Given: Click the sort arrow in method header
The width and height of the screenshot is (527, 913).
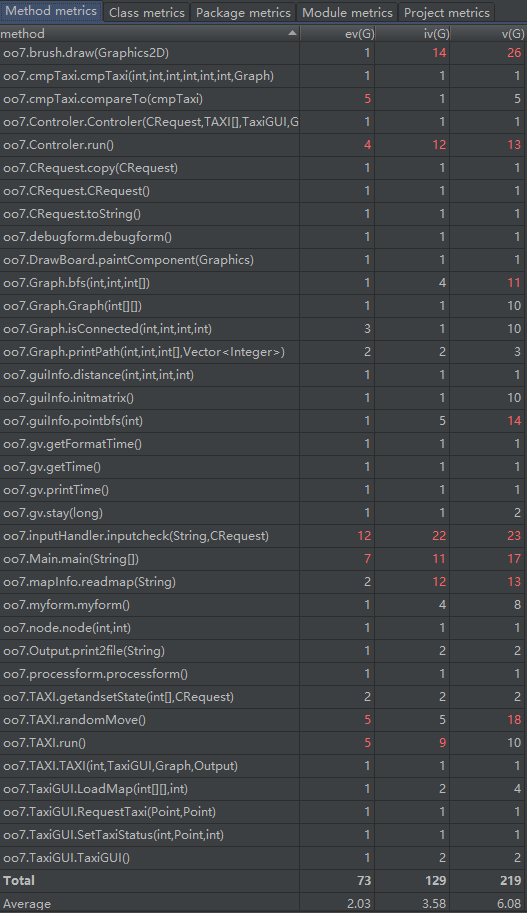Looking at the screenshot, I should [292, 33].
